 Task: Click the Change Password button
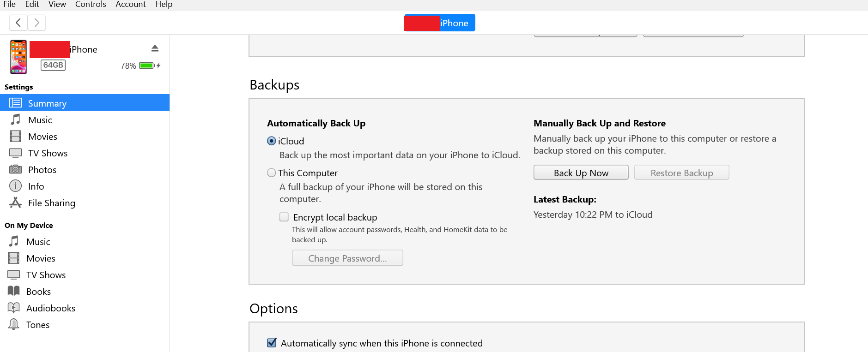click(347, 258)
